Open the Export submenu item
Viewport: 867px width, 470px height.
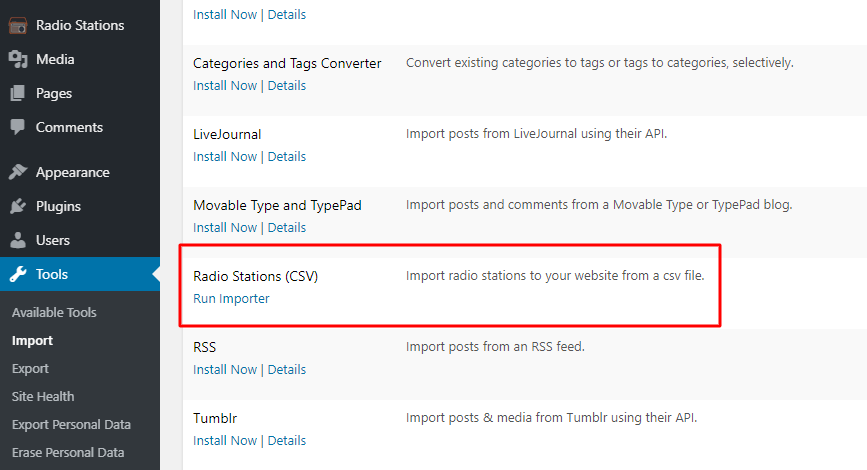coord(30,368)
